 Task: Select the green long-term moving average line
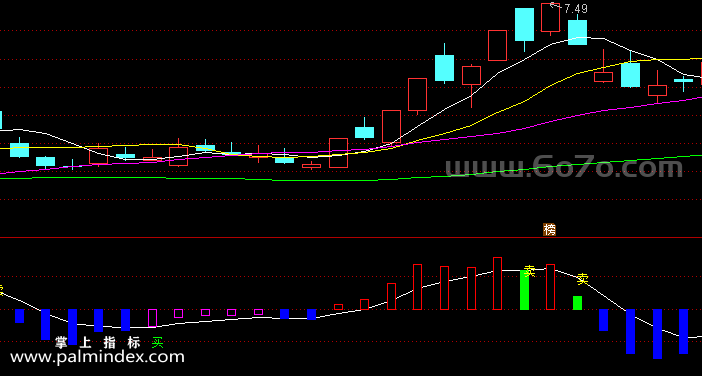[351, 179]
